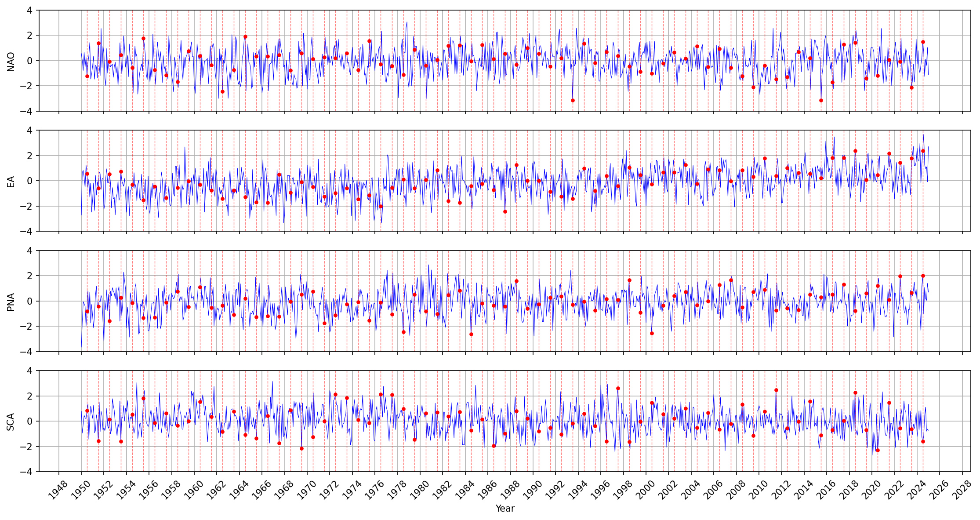The image size is (980, 520).
Task: Click the 2028 x-axis tick label
Action: 961,491
